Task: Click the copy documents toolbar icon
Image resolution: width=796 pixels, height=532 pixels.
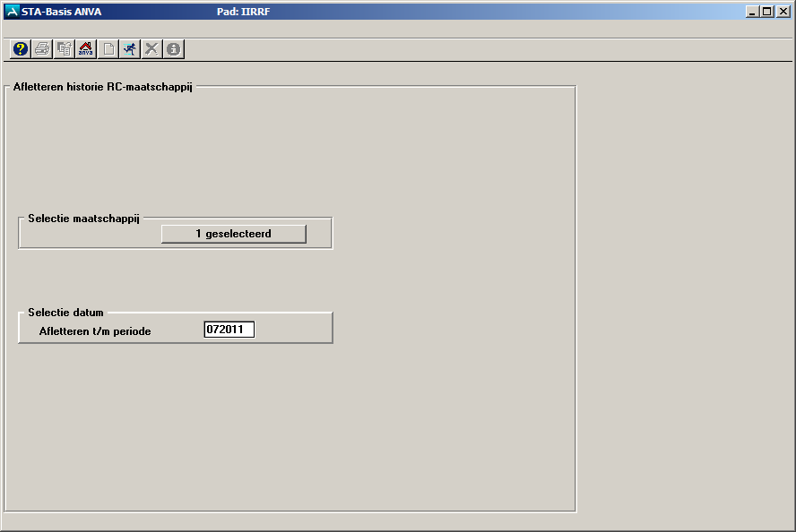Action: click(x=65, y=49)
